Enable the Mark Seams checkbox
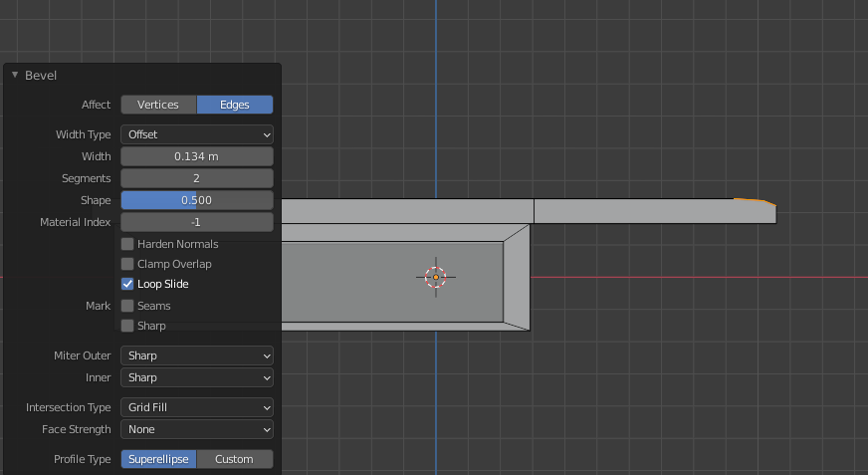 coord(127,306)
